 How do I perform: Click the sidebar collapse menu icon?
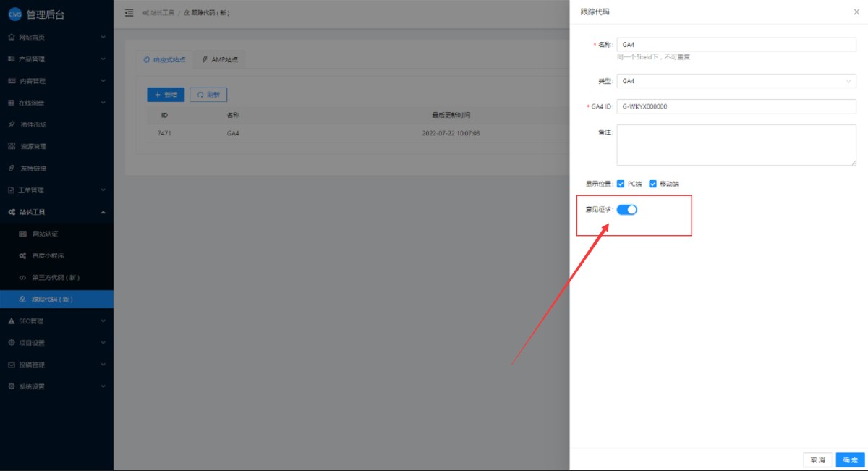(x=129, y=13)
